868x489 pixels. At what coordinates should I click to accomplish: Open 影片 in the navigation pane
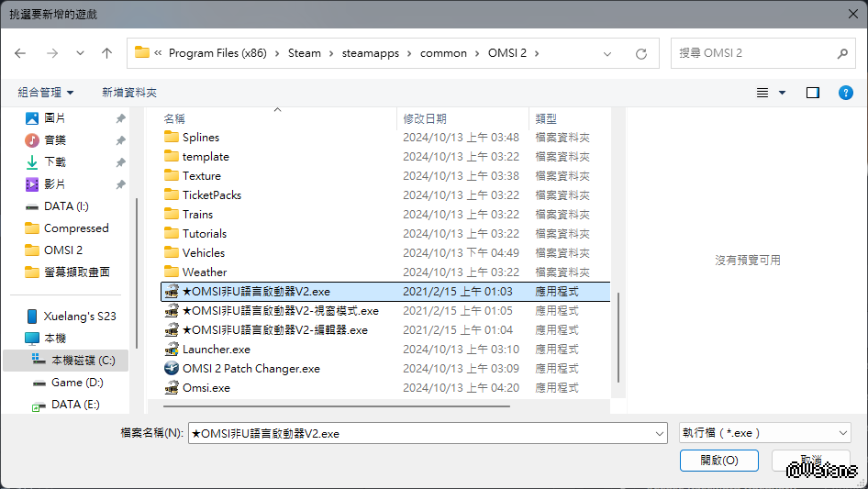coord(55,183)
